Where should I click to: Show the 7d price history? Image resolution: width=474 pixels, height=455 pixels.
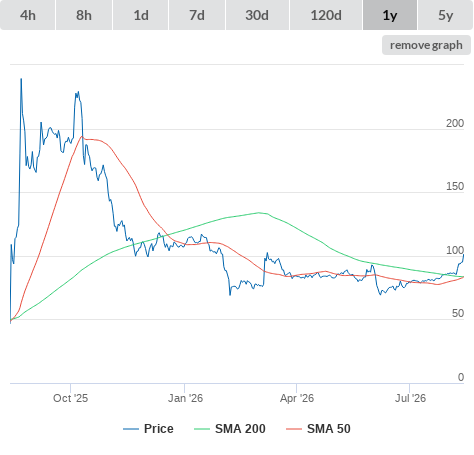click(x=197, y=15)
